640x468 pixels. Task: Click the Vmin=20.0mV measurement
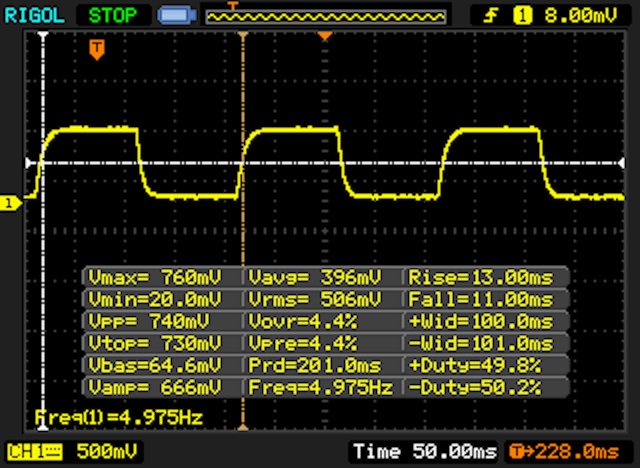[155, 299]
